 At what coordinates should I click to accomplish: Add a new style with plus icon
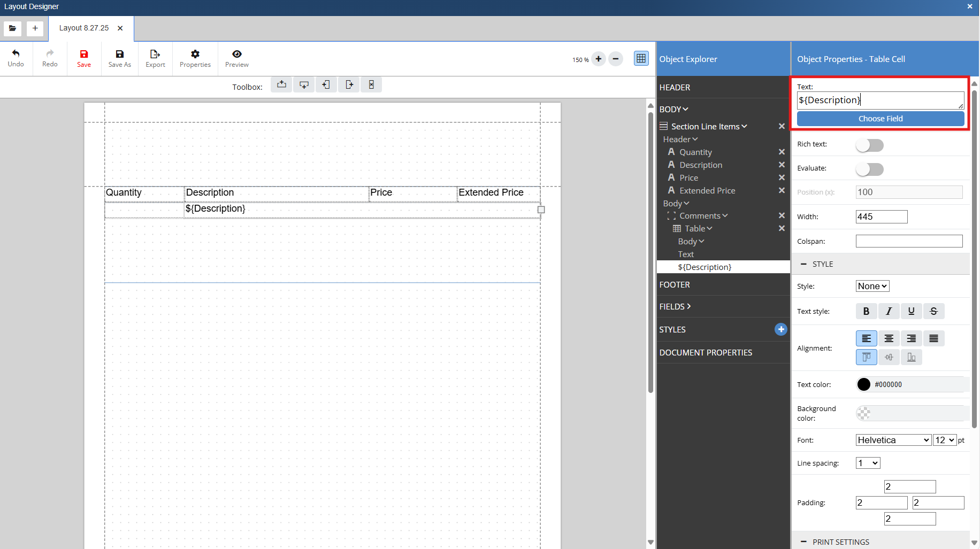[x=780, y=329]
